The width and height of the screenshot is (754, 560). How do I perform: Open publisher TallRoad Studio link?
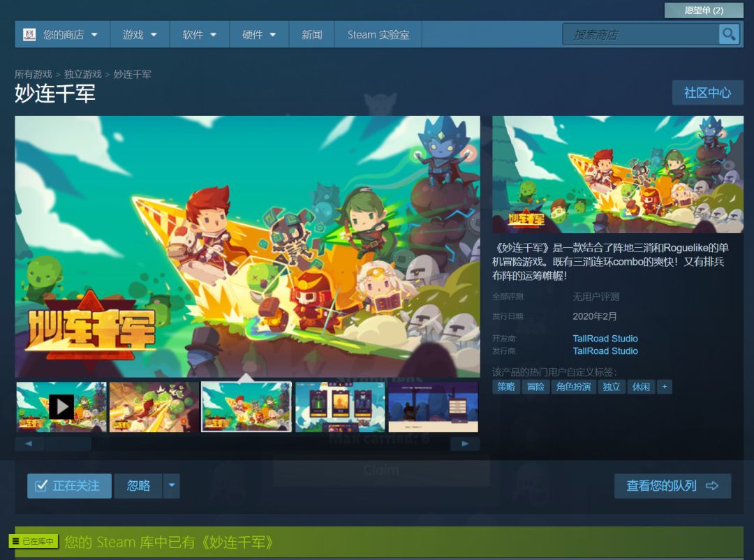tap(605, 351)
